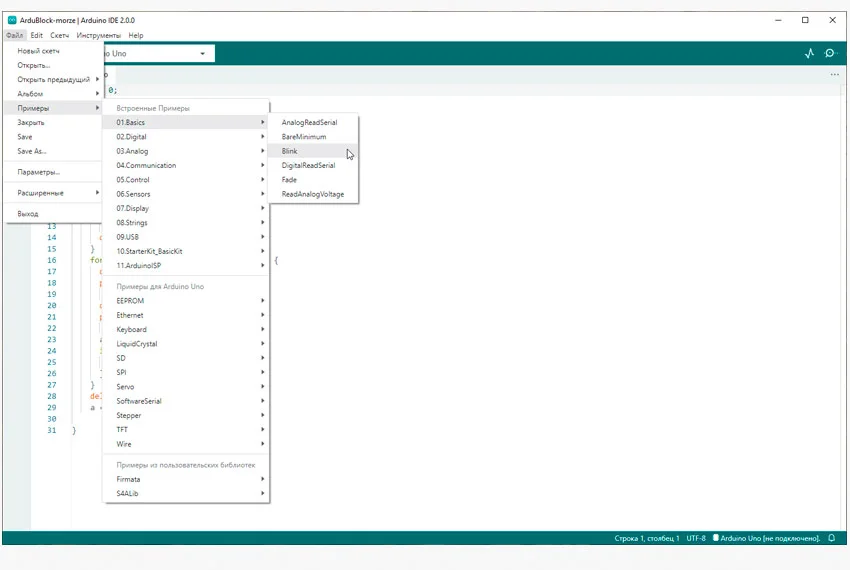Viewport: 850px width, 570px height.
Task: Choose the Fade example
Action: tap(289, 180)
